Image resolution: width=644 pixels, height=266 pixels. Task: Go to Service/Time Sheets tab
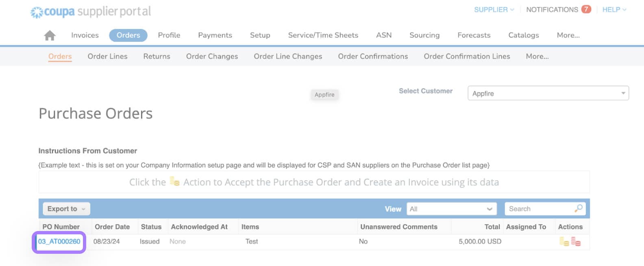click(323, 35)
